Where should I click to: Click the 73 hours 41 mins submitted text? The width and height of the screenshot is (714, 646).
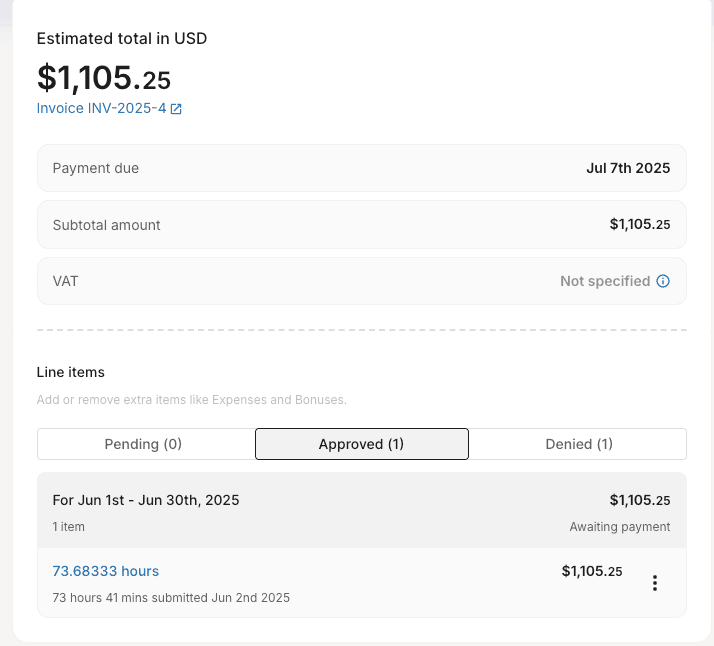point(171,597)
